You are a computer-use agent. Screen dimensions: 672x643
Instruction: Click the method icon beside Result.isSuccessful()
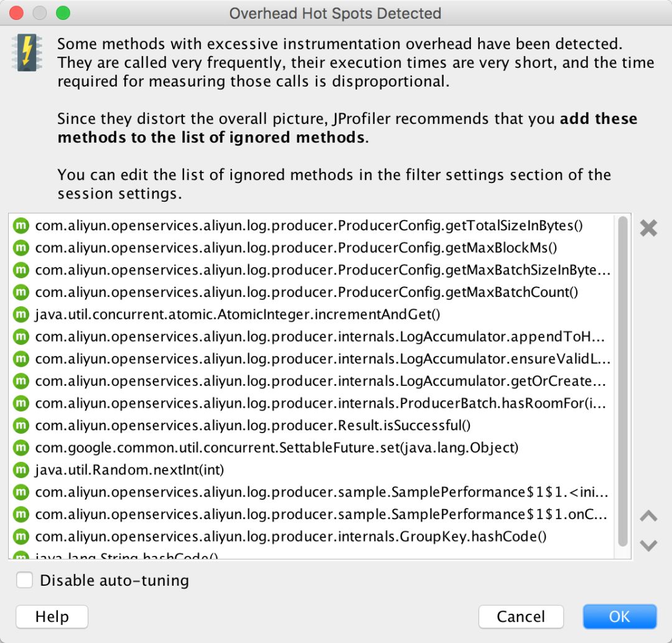pyautogui.click(x=22, y=425)
